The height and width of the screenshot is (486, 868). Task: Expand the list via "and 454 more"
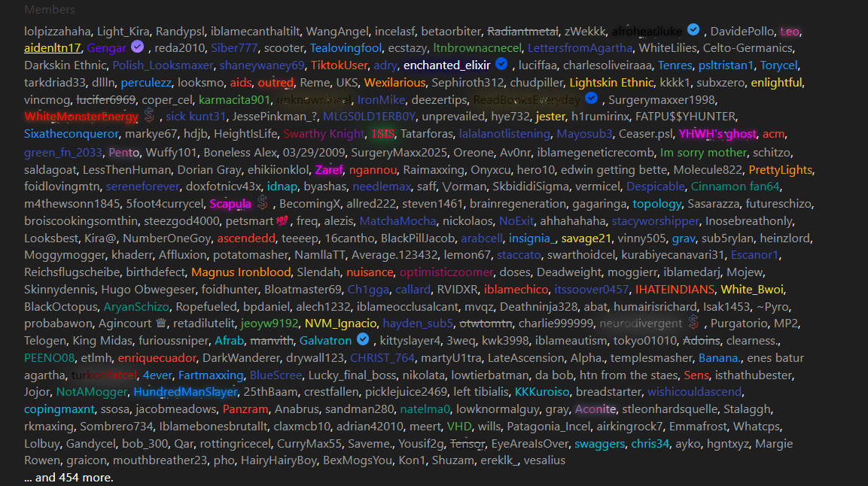69,478
